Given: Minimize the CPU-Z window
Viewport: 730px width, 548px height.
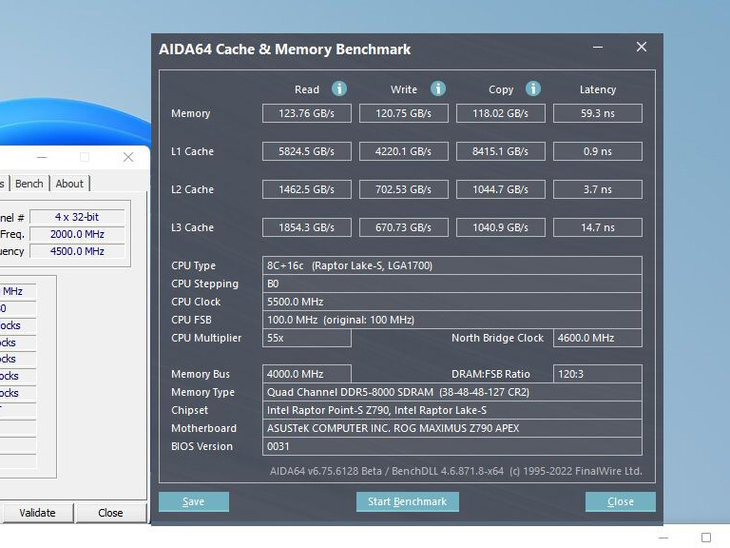Looking at the screenshot, I should click(x=42, y=157).
